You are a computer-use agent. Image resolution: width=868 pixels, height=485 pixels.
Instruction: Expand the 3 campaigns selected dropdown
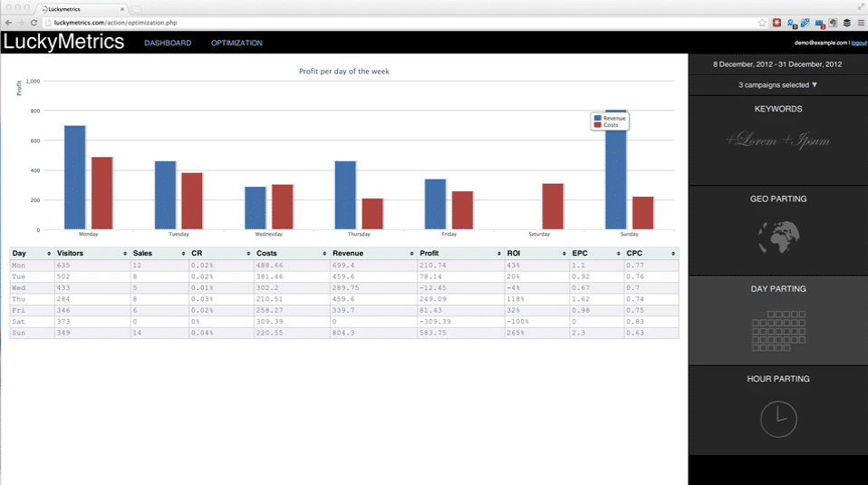(777, 84)
